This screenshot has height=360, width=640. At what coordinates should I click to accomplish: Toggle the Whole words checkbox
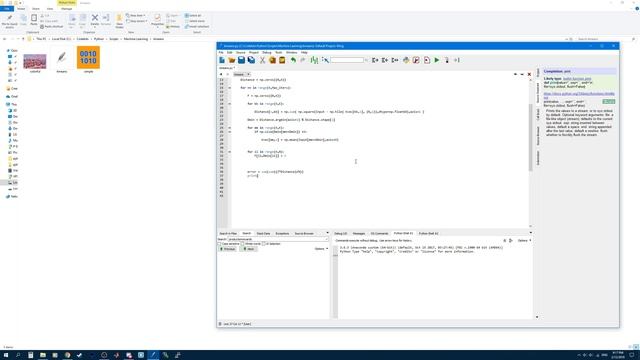242,244
